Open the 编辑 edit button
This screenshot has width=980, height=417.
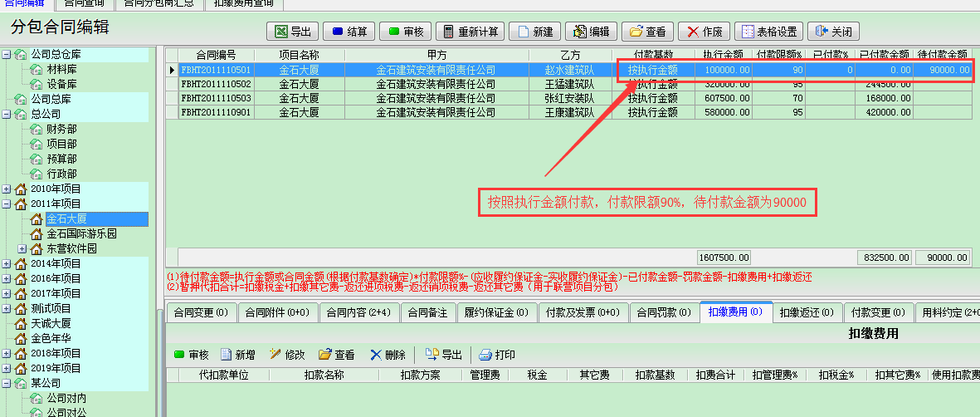pyautogui.click(x=590, y=32)
